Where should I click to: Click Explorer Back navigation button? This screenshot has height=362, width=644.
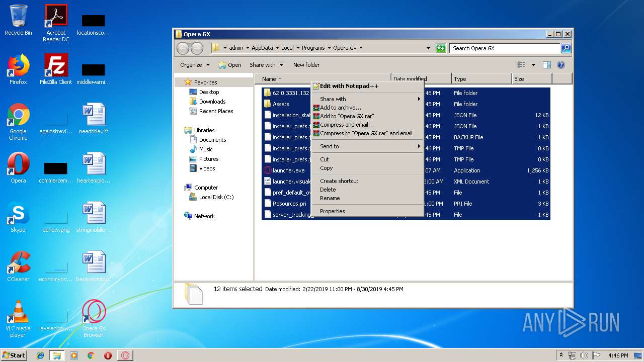point(183,48)
